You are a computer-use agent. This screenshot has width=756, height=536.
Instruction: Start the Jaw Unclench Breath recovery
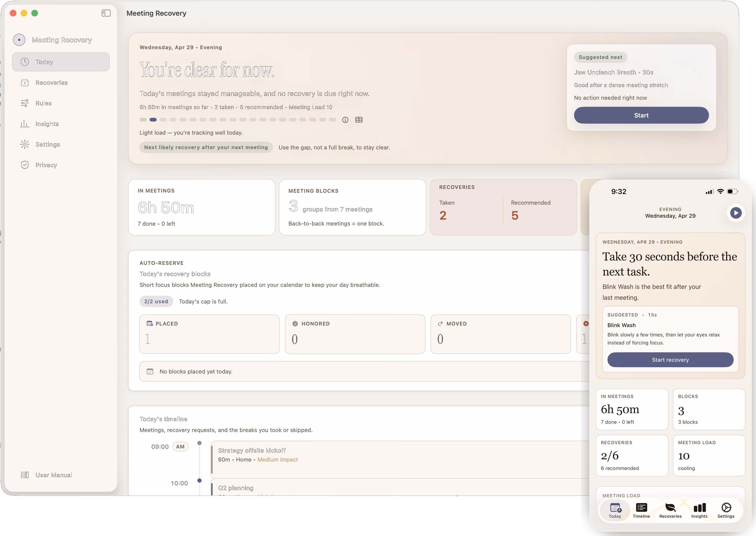(x=641, y=115)
